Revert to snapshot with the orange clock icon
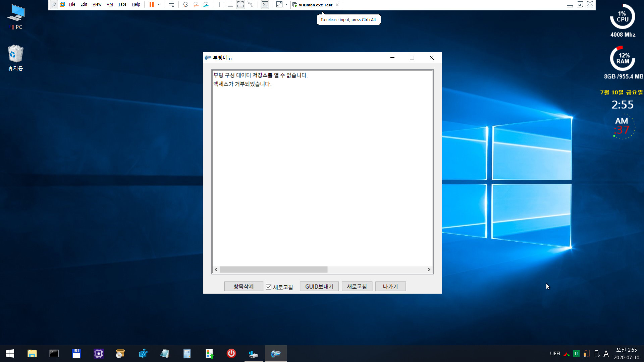644x362 pixels. point(196,5)
